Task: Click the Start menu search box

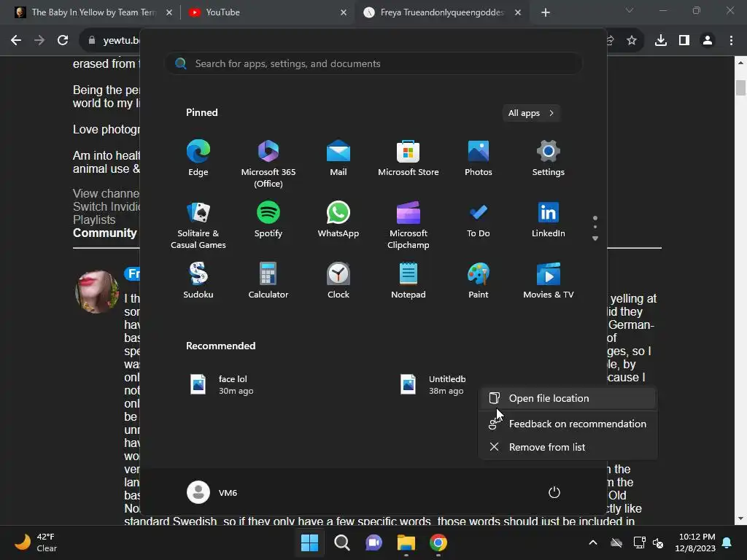Action: (373, 63)
